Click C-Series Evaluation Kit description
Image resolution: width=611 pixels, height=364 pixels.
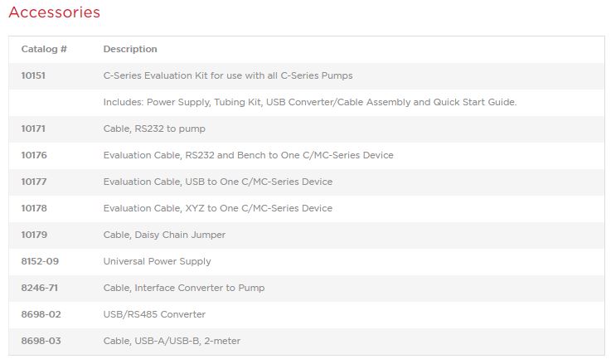coord(228,75)
